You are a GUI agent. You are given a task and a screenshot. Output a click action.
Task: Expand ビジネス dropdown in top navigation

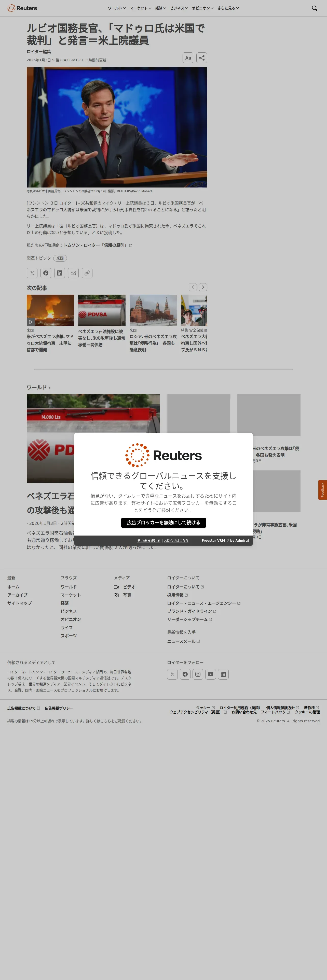[179, 8]
